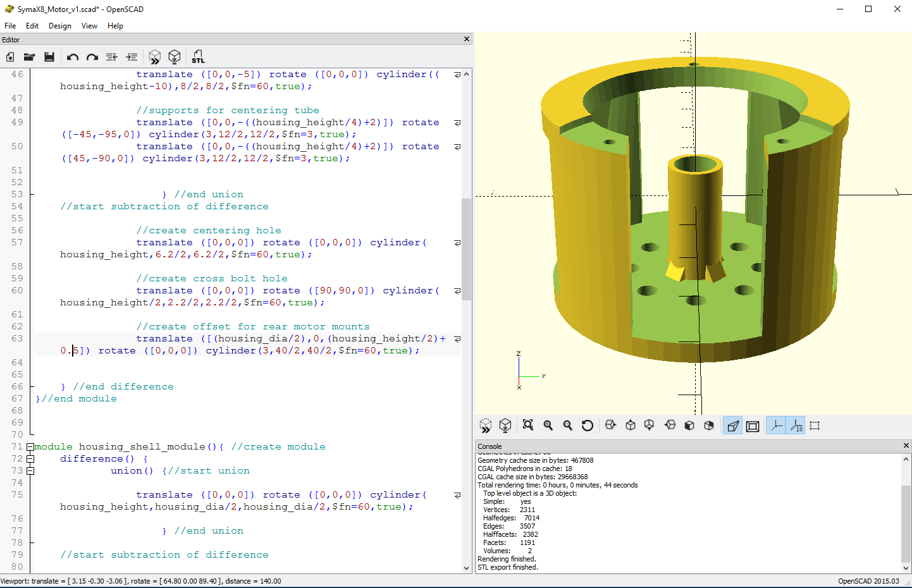Toggle Perspective projection in the viewer
Screen dimensions: 912x588
click(x=733, y=426)
